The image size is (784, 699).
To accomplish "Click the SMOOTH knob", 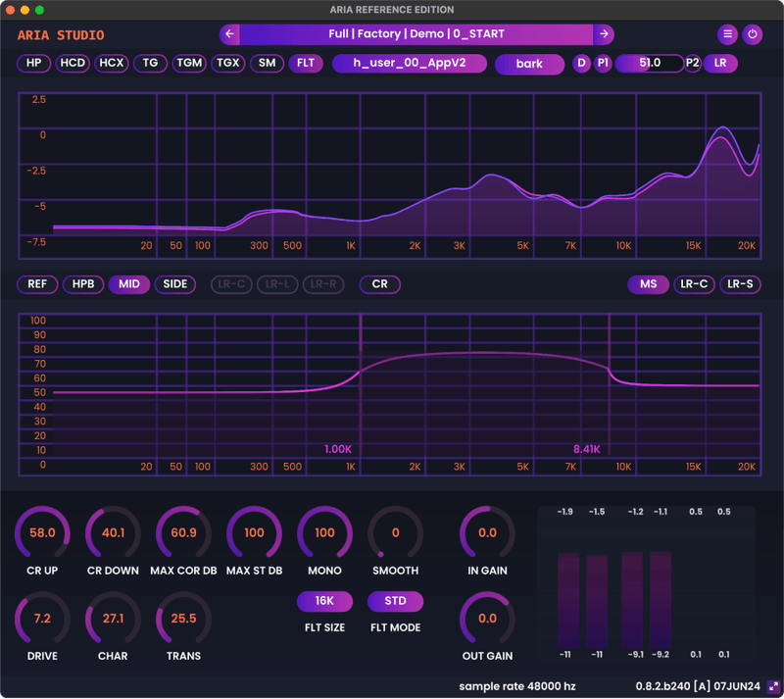I will click(396, 533).
